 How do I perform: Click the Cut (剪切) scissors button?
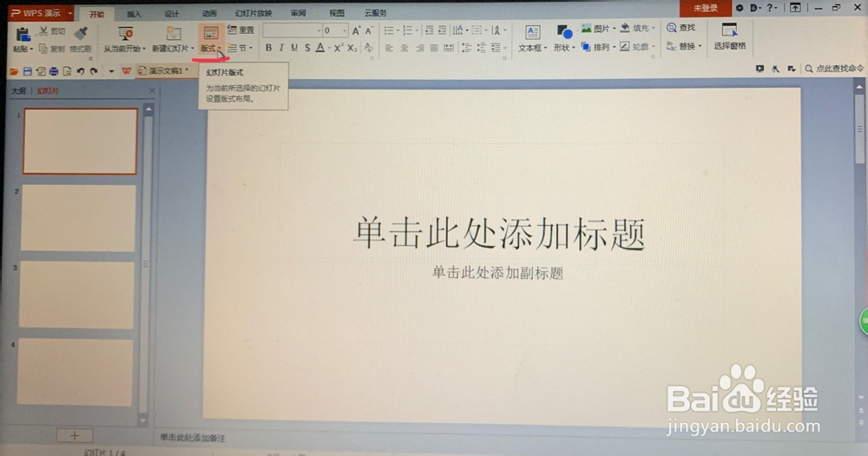[x=51, y=31]
